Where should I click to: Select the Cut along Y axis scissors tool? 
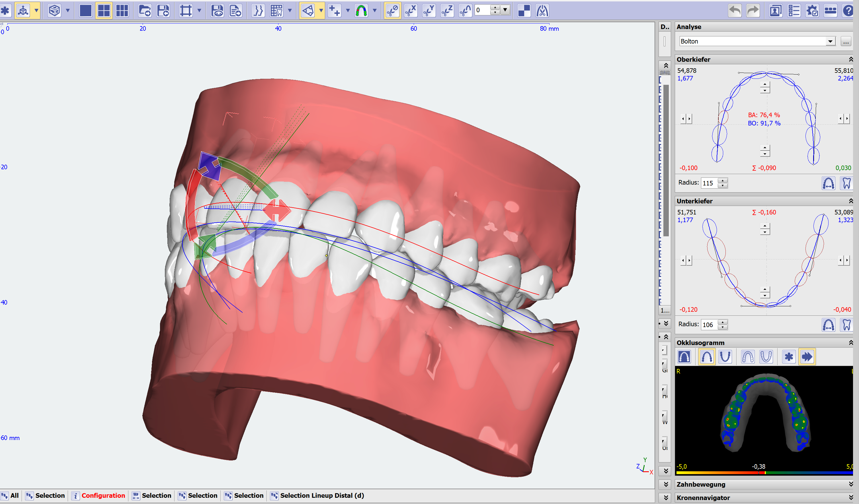click(429, 10)
